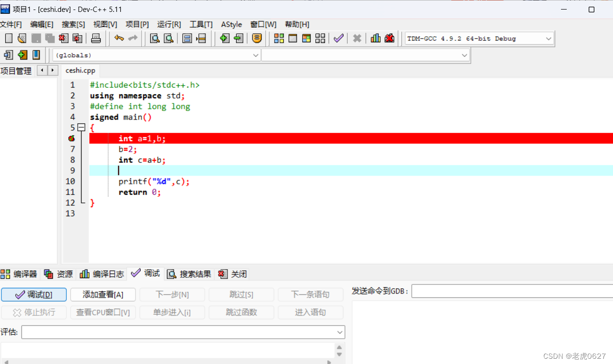Screen dimensions: 613x364
Task: Select the ceshi.cpp editor tab
Action: pyautogui.click(x=80, y=71)
